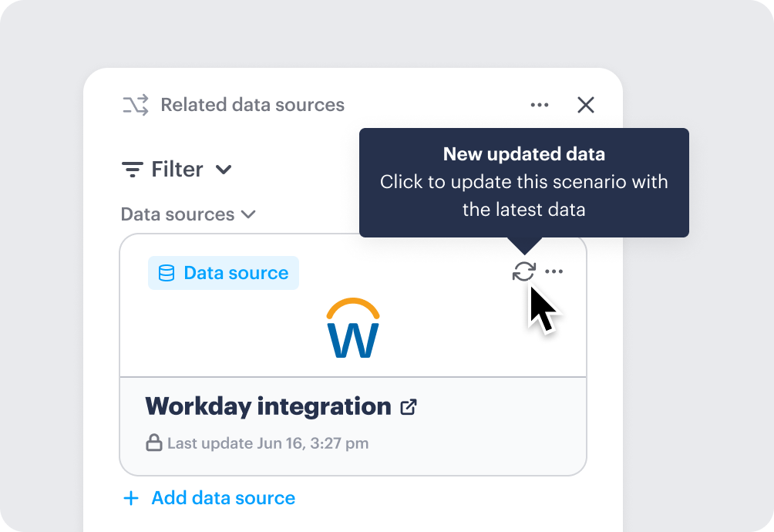Click the shuffle arrows icon beside Related data sources

tap(135, 105)
